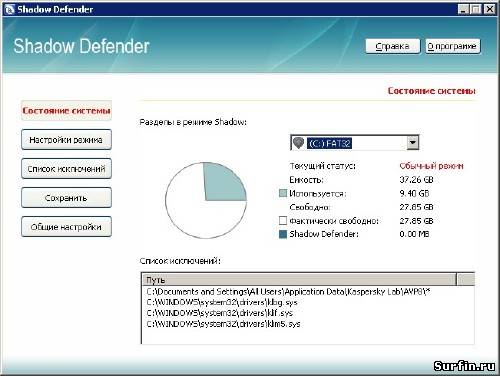Click the Текущий статус label
Viewport: 500px width, 376px height.
[x=322, y=166]
